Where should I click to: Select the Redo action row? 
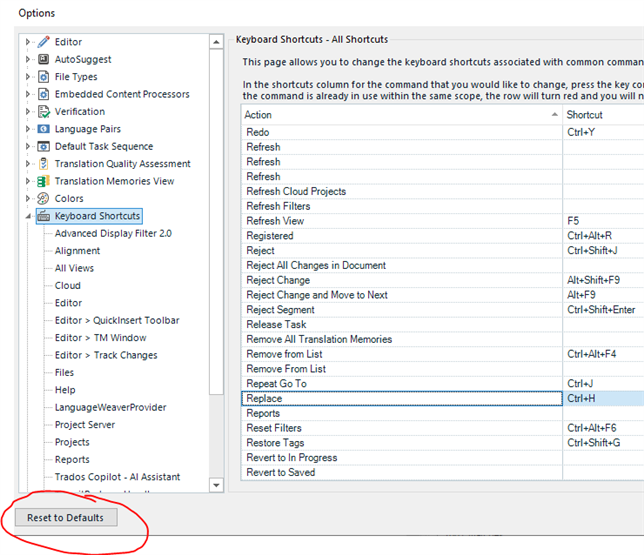(x=402, y=132)
